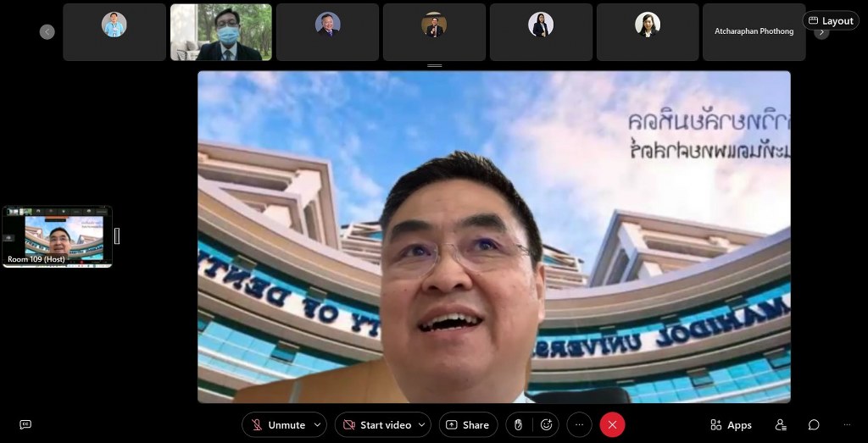This screenshot has width=868, height=443.
Task: Open the Apps panel
Action: 731,424
